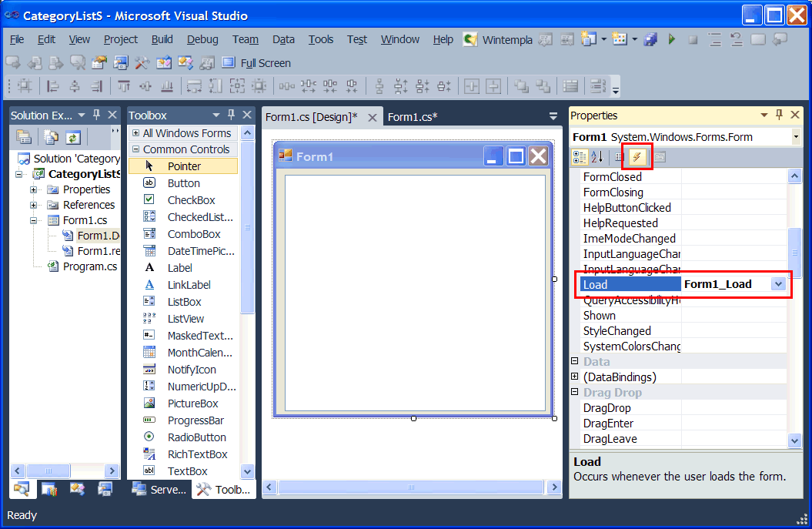Collapse the Form1.cs node
This screenshot has height=529, width=812.
pyautogui.click(x=33, y=221)
